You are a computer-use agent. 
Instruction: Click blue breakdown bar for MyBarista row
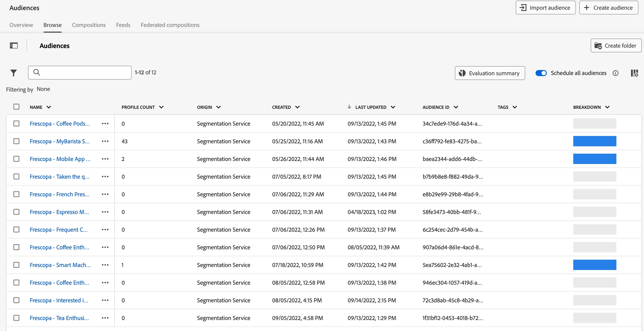coord(594,141)
